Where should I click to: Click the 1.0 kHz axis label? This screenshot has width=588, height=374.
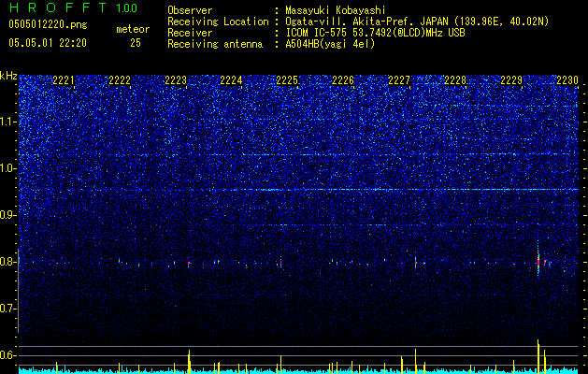(x=8, y=168)
